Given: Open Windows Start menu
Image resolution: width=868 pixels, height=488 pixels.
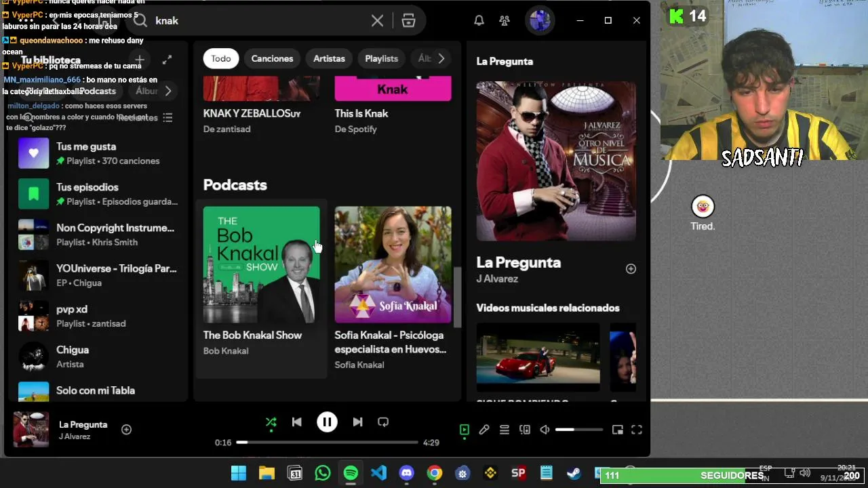Looking at the screenshot, I should pyautogui.click(x=239, y=473).
